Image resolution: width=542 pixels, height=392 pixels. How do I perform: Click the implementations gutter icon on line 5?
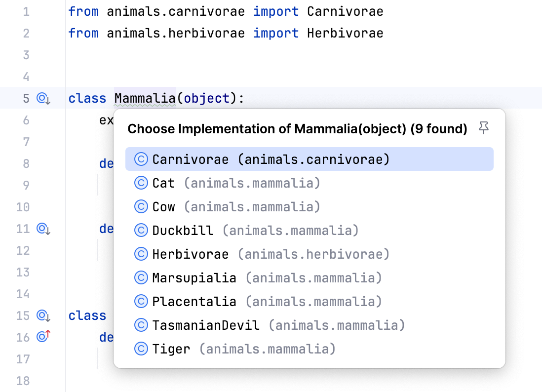pyautogui.click(x=42, y=98)
